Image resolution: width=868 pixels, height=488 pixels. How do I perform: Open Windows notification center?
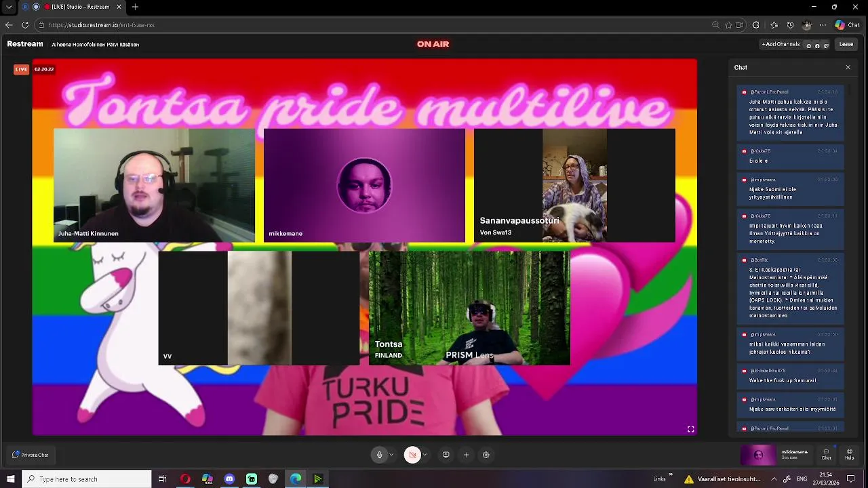click(851, 479)
